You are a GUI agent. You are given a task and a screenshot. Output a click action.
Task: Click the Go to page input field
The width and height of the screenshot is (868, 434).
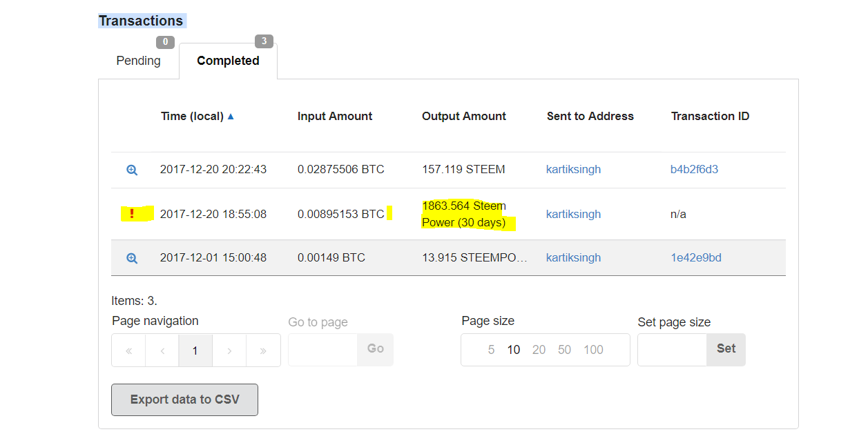[x=322, y=349]
